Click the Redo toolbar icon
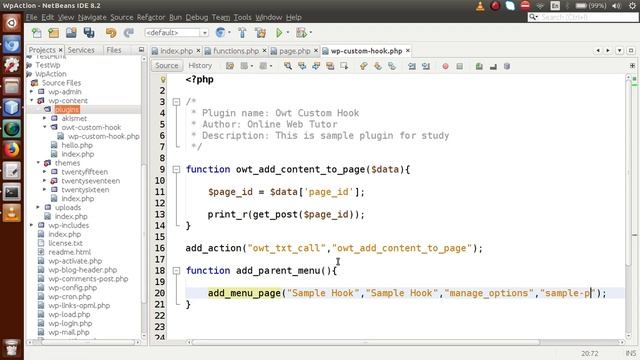640x360 pixels. (129, 33)
